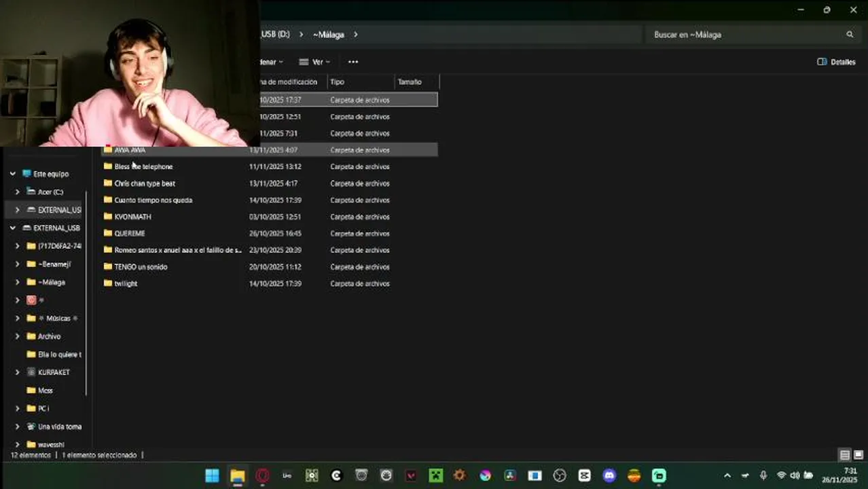Switch to large thumbnails view layout
The width and height of the screenshot is (868, 489).
pos(858,455)
